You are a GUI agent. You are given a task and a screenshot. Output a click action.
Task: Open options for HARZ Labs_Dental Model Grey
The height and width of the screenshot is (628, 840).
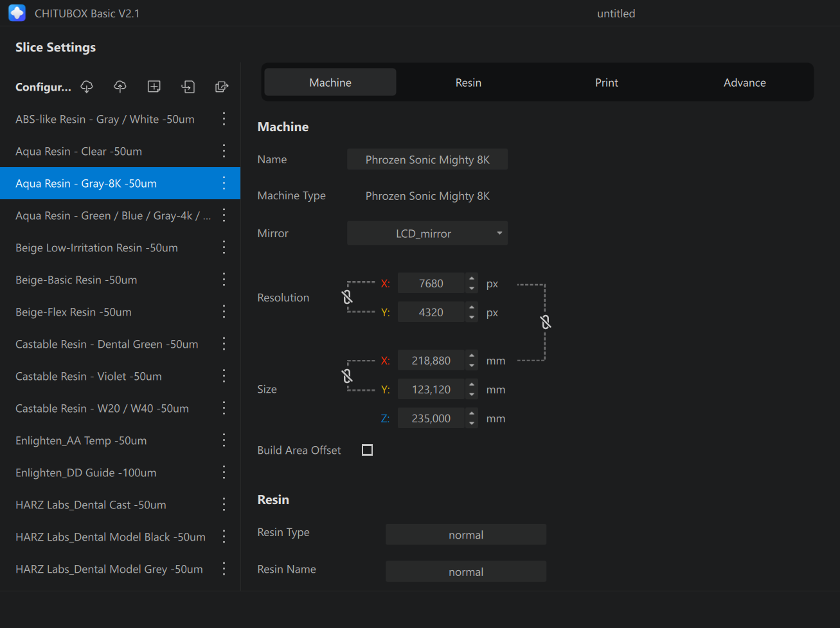pos(224,569)
